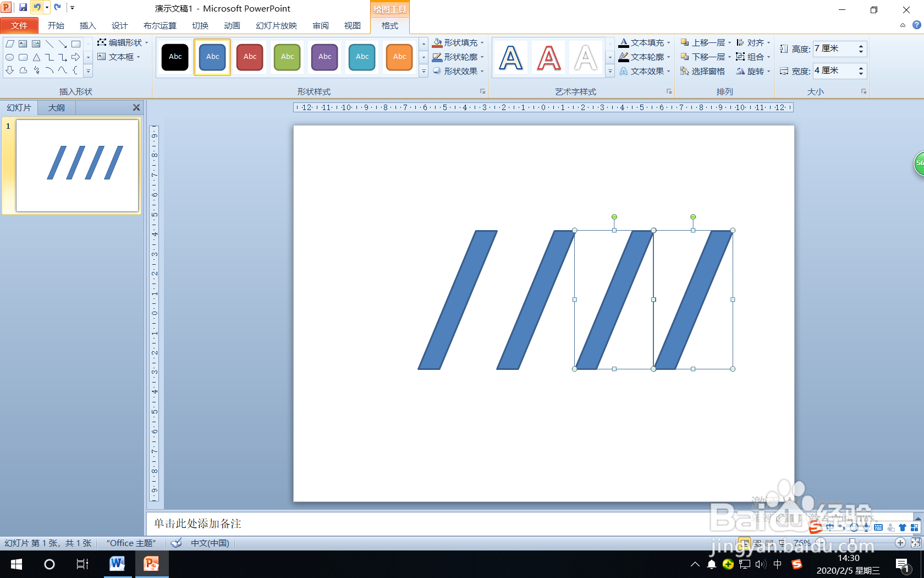Select the rectangle shape tool
The height and width of the screenshot is (578, 924).
point(76,43)
